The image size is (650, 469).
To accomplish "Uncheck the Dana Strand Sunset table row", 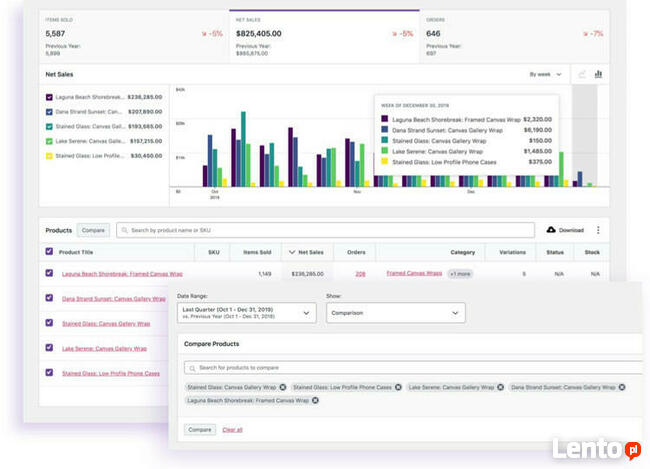I will (x=50, y=298).
